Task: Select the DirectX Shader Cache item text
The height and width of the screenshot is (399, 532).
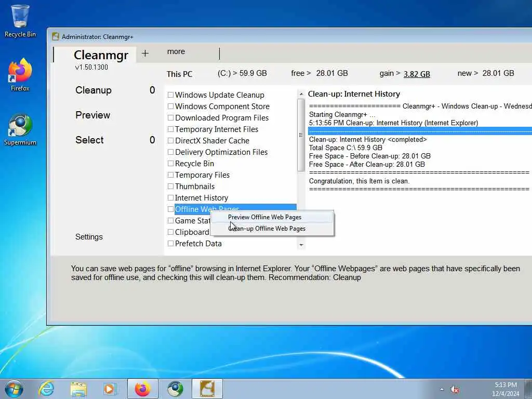Action: (x=212, y=141)
